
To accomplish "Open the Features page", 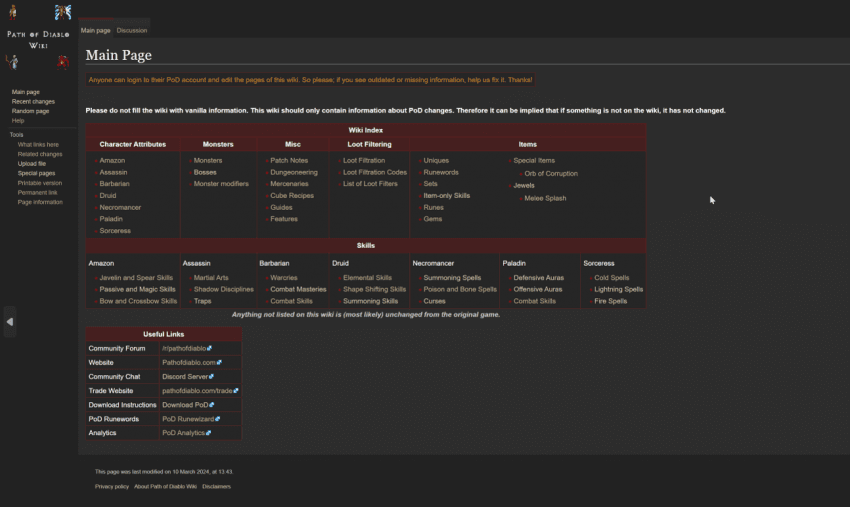I will 284,219.
